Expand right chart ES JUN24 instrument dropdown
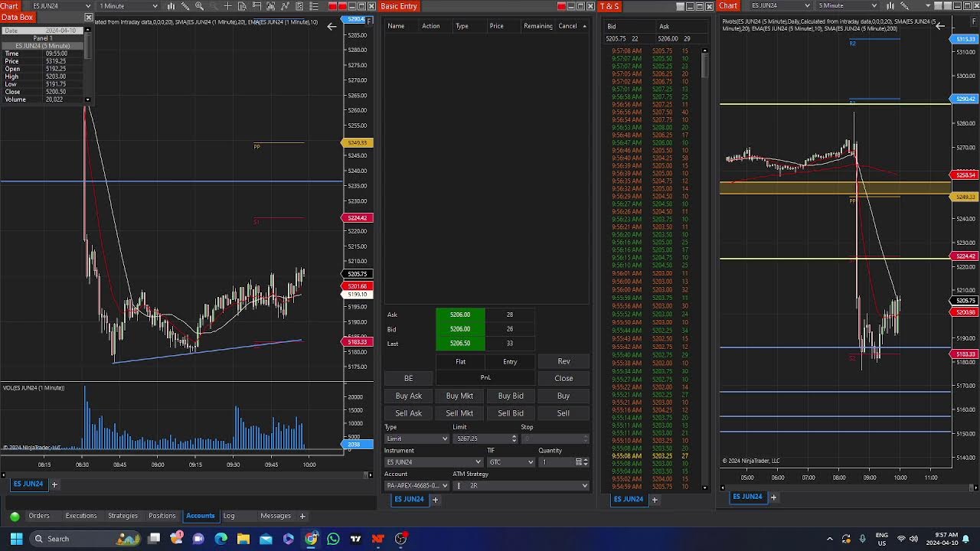Image resolution: width=980 pixels, height=551 pixels. pos(807,6)
